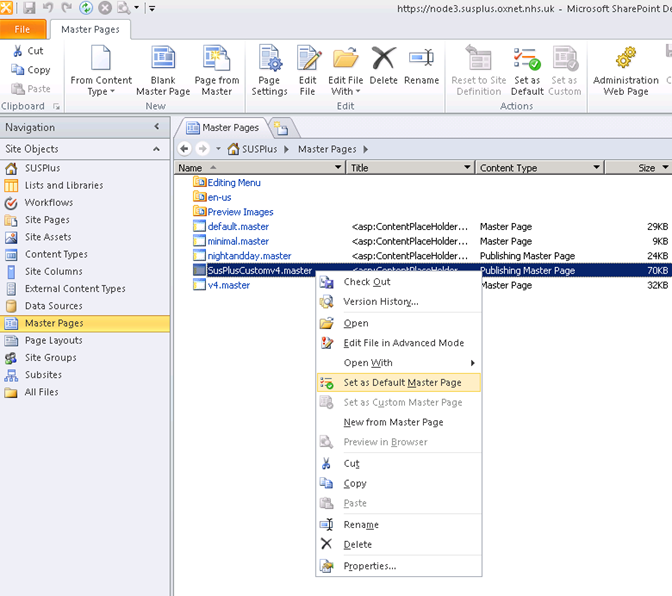The image size is (672, 596).
Task: Select the Master Pages ribbon tab
Action: click(90, 30)
